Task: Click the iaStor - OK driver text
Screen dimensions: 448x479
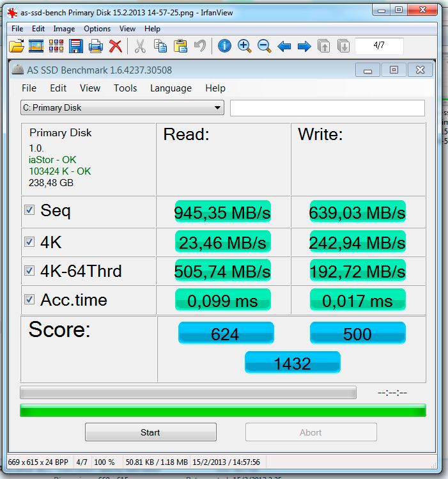Action: [x=52, y=160]
